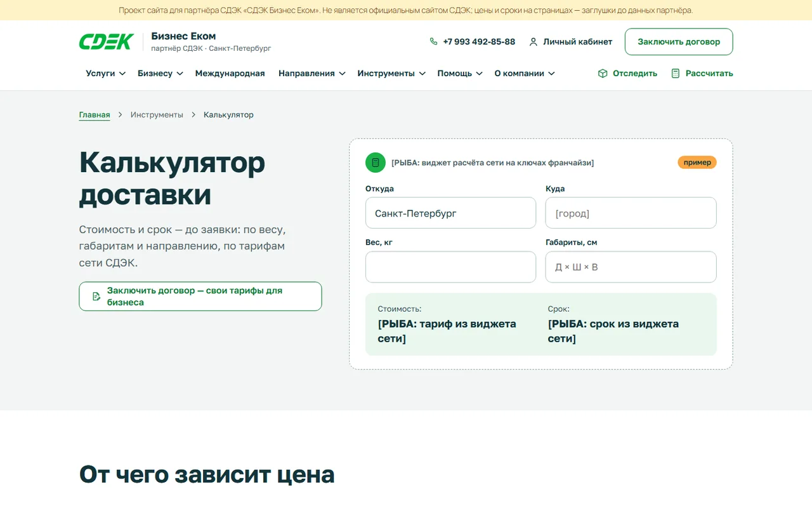This screenshot has height=508, width=812.
Task: Open the Инструменты menu
Action: [x=391, y=74]
